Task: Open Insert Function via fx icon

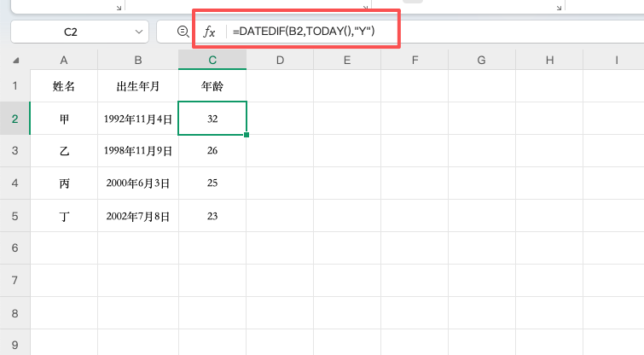Action: coord(209,32)
